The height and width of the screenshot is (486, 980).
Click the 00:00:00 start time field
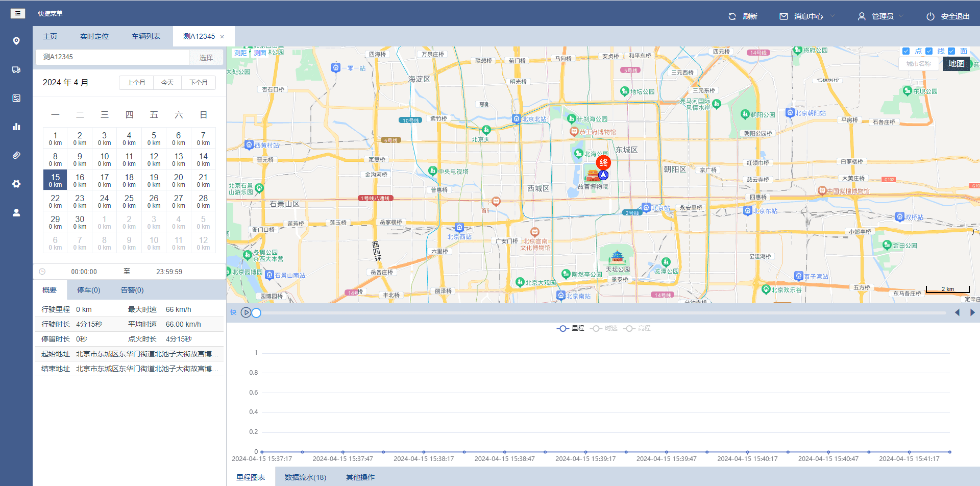click(x=84, y=272)
